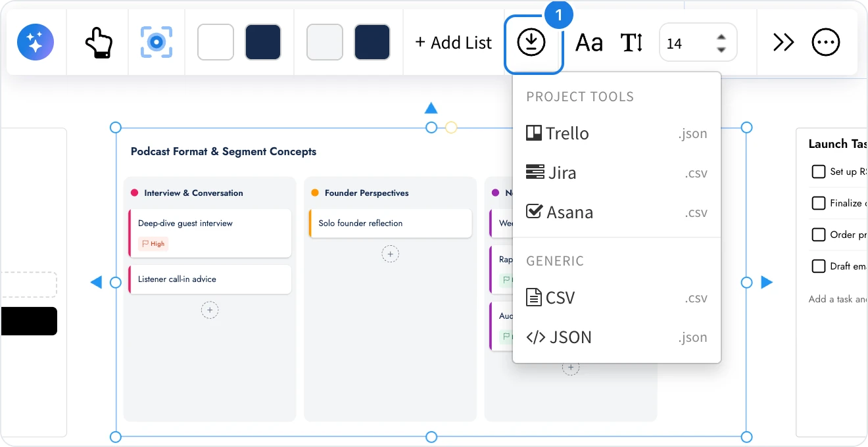Select the pointing hand interaction tool
Screen dimensions: 868x447
(x=99, y=43)
